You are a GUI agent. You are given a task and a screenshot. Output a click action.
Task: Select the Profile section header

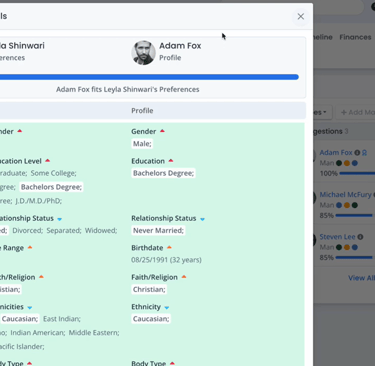point(142,111)
